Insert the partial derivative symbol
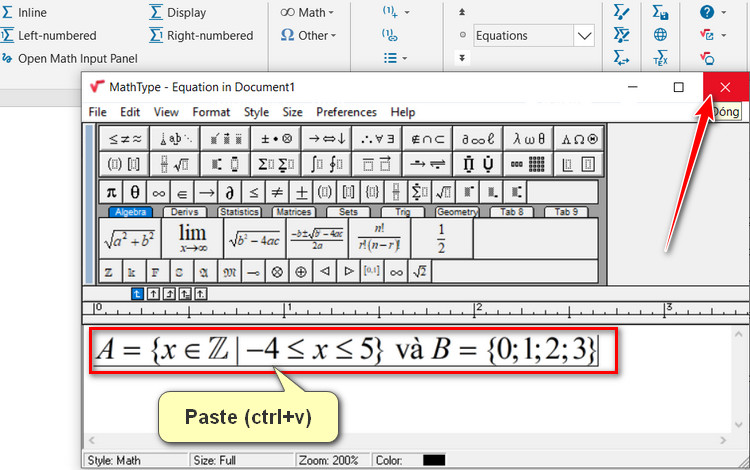Viewport: 750px width, 470px height. 229,192
